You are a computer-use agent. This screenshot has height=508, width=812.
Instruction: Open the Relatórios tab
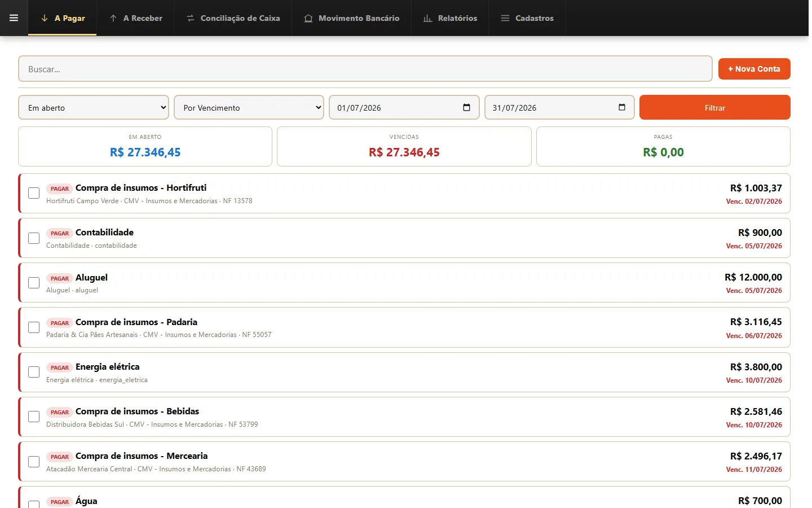pyautogui.click(x=450, y=18)
